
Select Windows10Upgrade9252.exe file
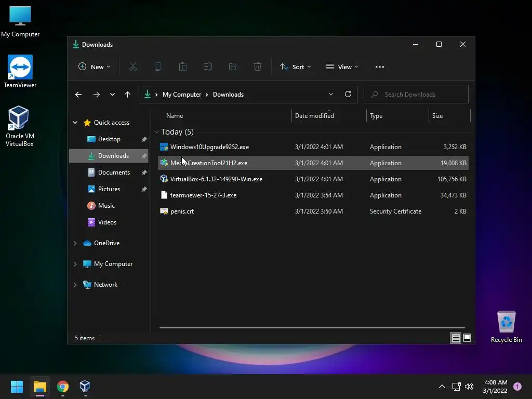click(x=313, y=147)
